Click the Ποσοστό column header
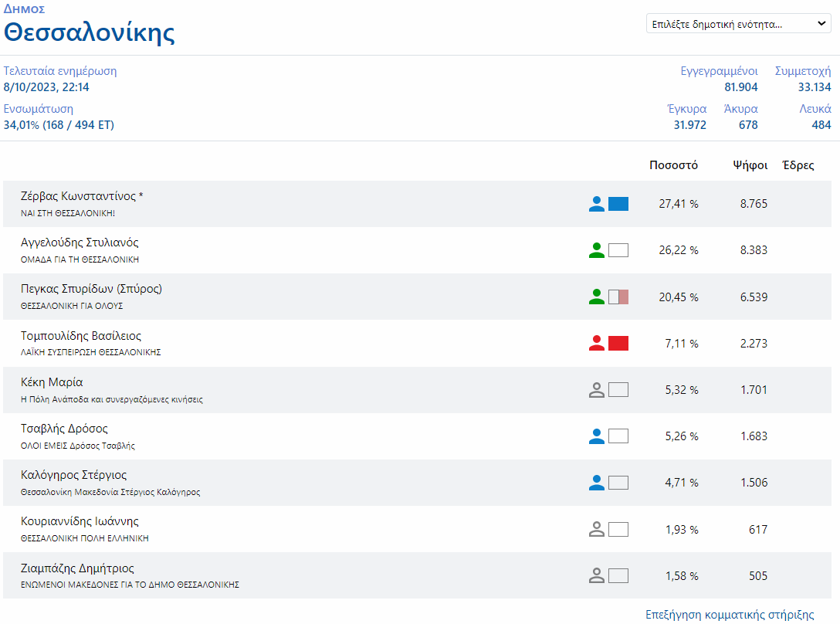Screen dimensions: 840x624 [x=673, y=165]
